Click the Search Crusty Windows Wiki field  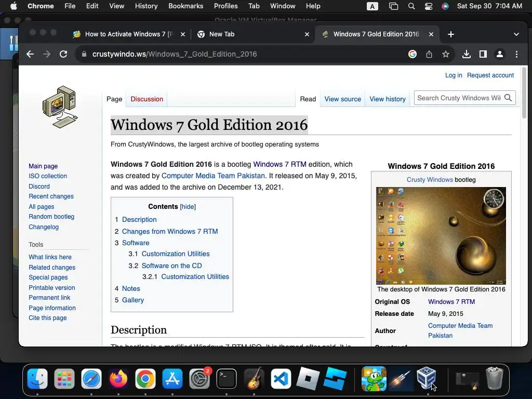[459, 98]
